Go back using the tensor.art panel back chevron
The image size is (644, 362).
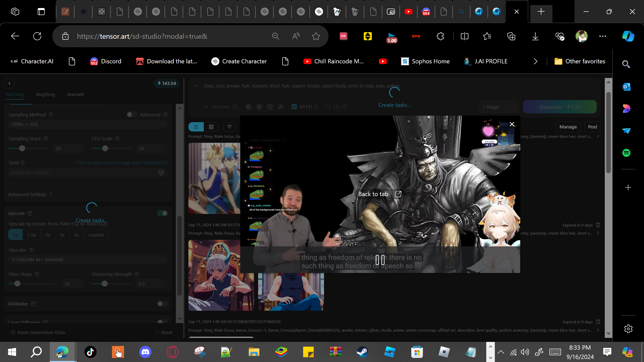[x=10, y=83]
